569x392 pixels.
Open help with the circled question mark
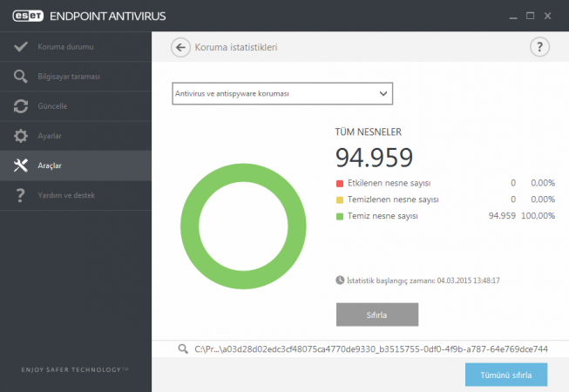[539, 47]
